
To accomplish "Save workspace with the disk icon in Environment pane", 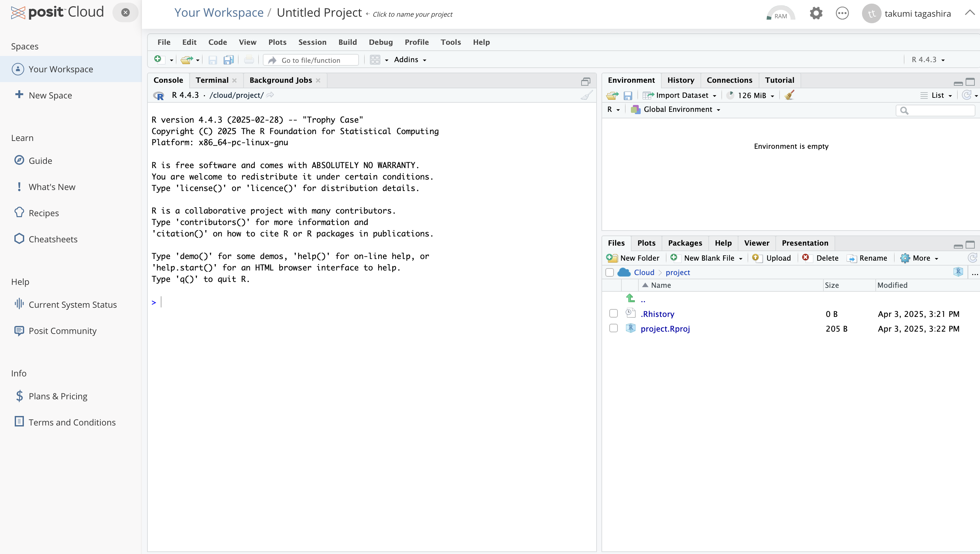I will (628, 95).
